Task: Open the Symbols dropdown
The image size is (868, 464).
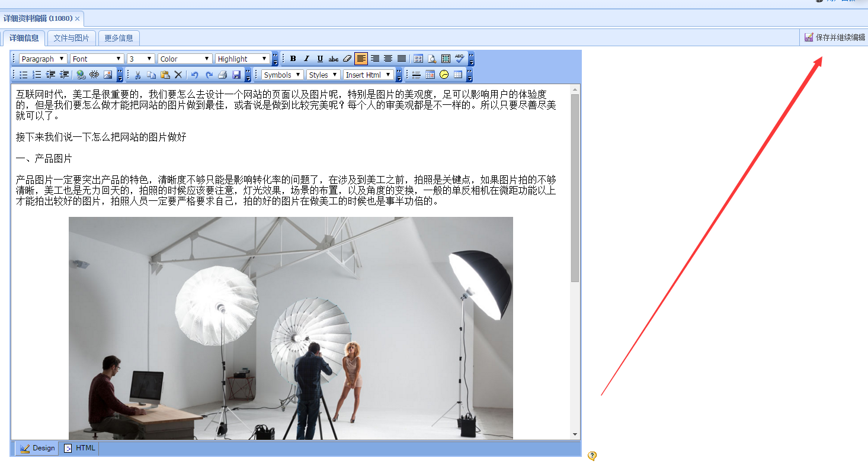Action: [282, 75]
